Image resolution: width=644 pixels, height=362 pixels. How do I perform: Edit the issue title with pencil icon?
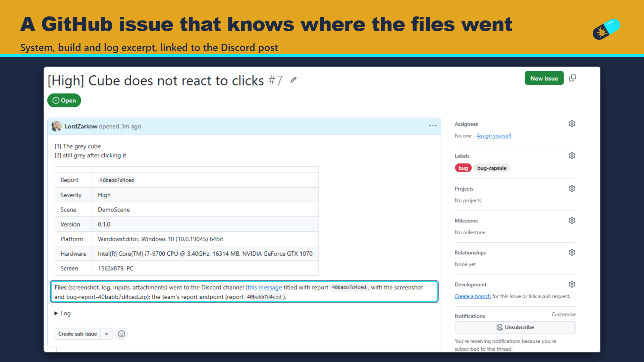tap(293, 80)
